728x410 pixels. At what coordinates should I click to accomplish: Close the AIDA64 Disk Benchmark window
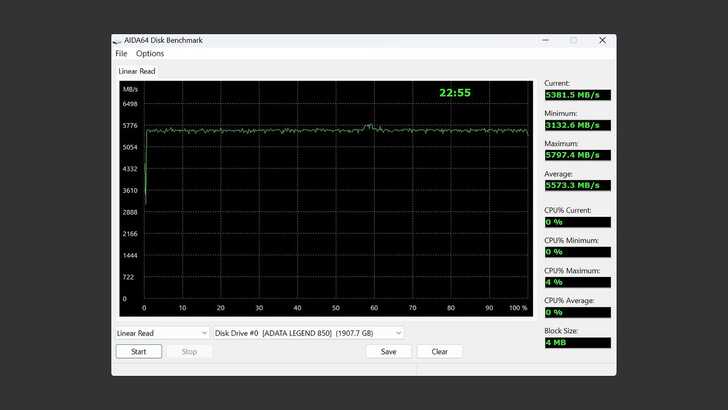(x=602, y=40)
